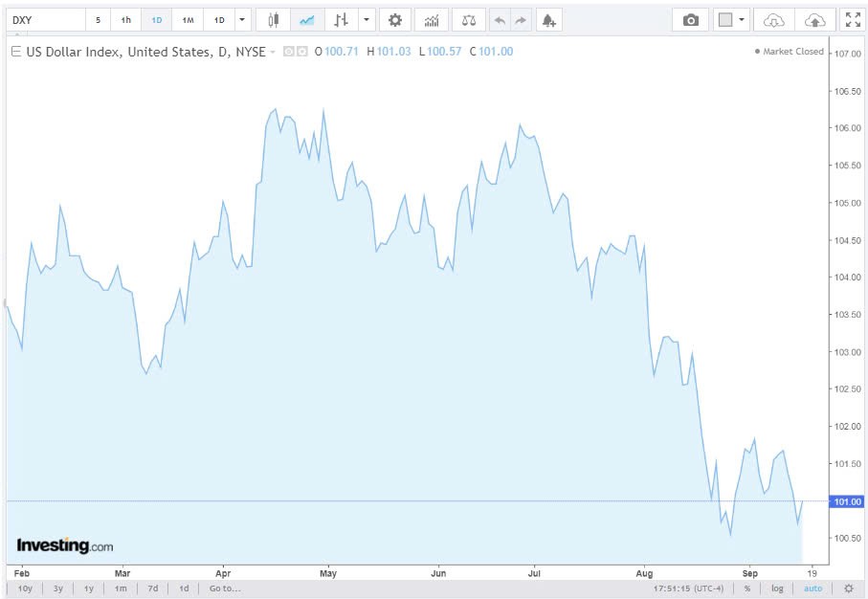The width and height of the screenshot is (868, 599).
Task: Switch to candlestick chart style
Action: (x=274, y=20)
